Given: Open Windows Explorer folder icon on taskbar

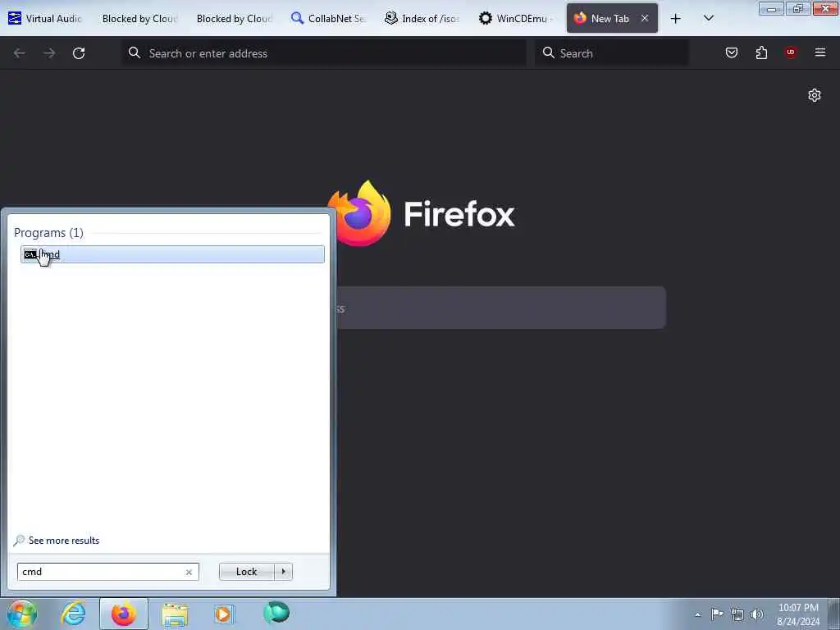Looking at the screenshot, I should (x=175, y=614).
